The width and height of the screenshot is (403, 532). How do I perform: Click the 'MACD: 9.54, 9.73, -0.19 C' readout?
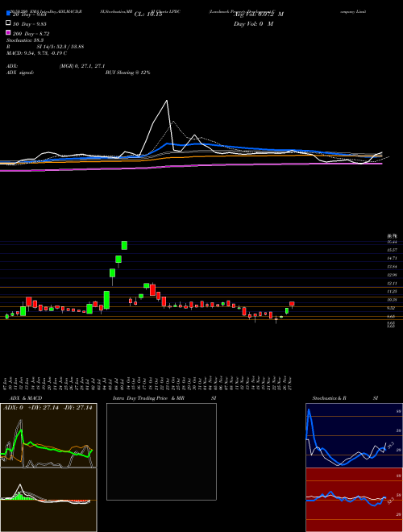[36, 53]
